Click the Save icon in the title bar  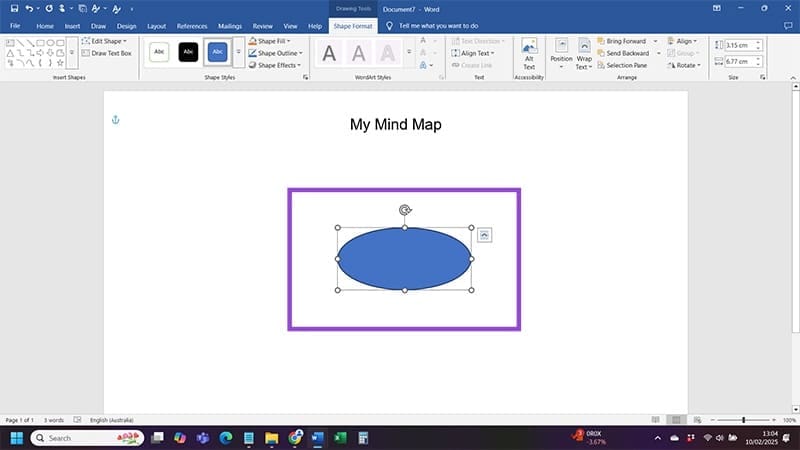point(14,8)
